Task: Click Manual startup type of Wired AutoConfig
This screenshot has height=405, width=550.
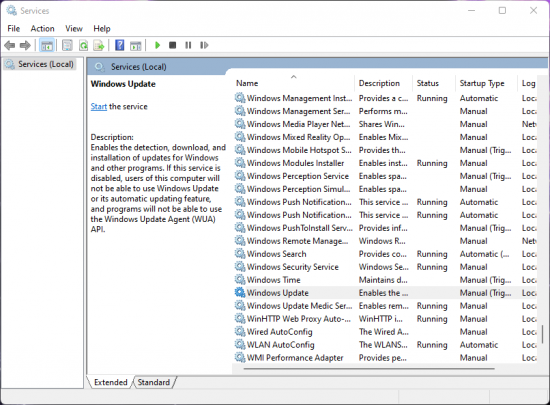Action: coord(474,332)
